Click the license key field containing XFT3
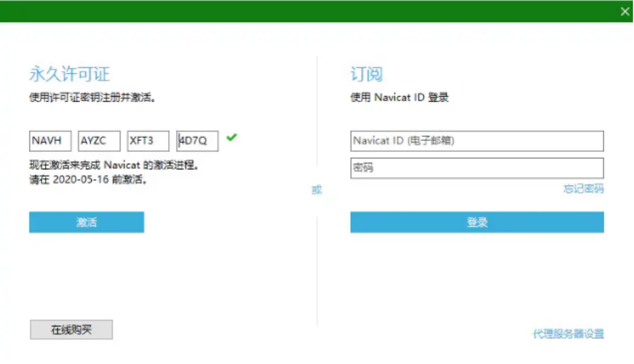This screenshot has height=364, width=634. click(x=148, y=141)
